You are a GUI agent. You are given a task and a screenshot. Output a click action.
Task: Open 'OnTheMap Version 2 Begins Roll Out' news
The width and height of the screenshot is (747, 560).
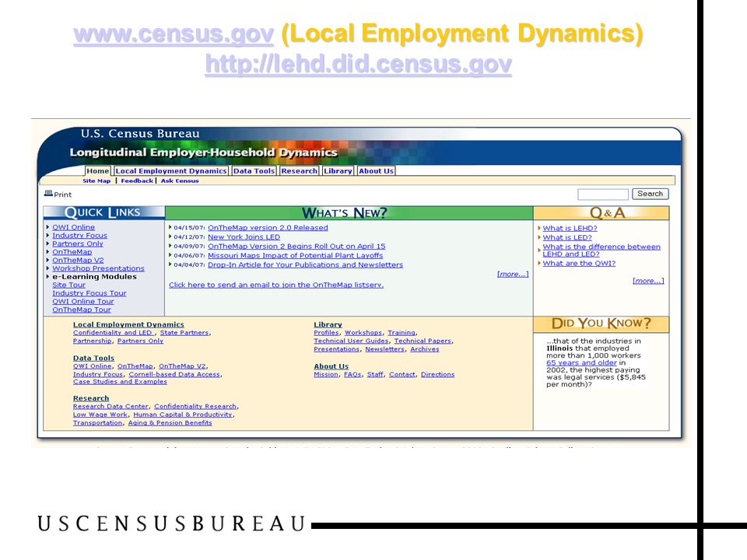296,247
